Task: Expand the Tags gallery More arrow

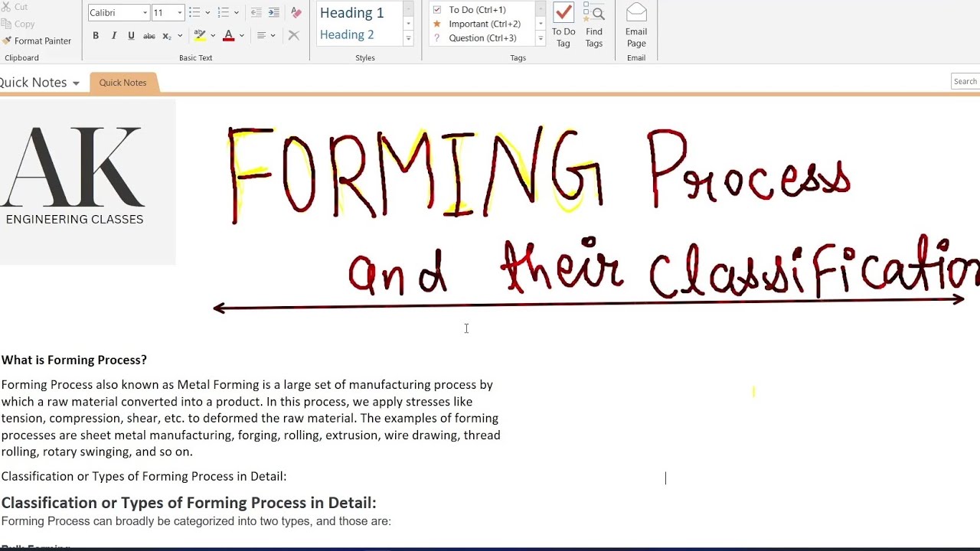Action: 541,38
